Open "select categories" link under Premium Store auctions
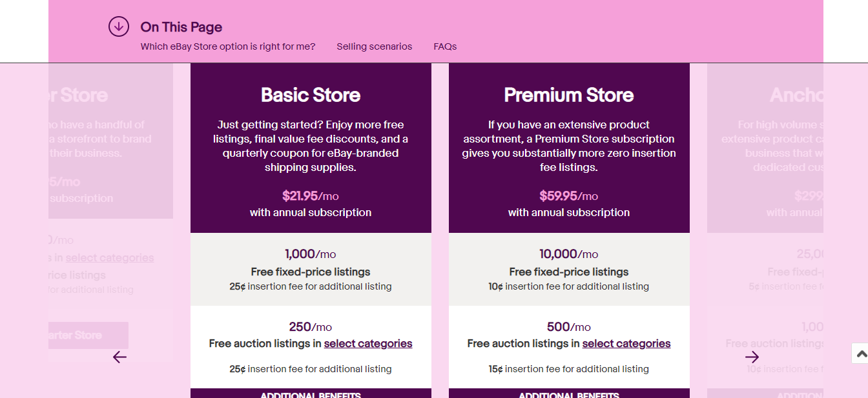 626,343
